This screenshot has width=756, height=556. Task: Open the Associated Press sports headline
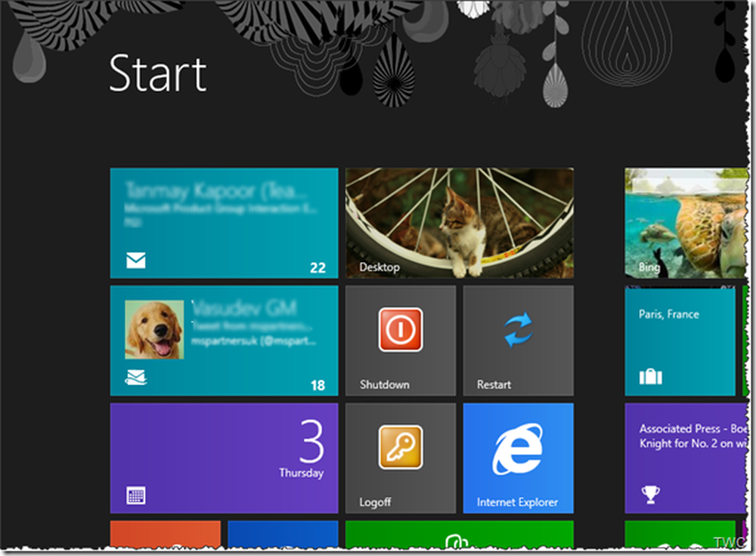coord(693,436)
